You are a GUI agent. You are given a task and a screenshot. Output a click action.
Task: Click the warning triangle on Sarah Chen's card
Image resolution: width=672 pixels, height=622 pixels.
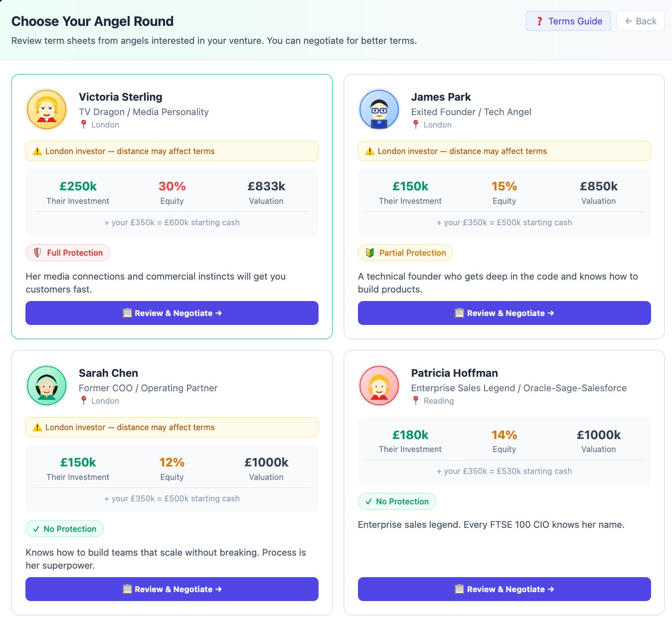click(x=36, y=427)
